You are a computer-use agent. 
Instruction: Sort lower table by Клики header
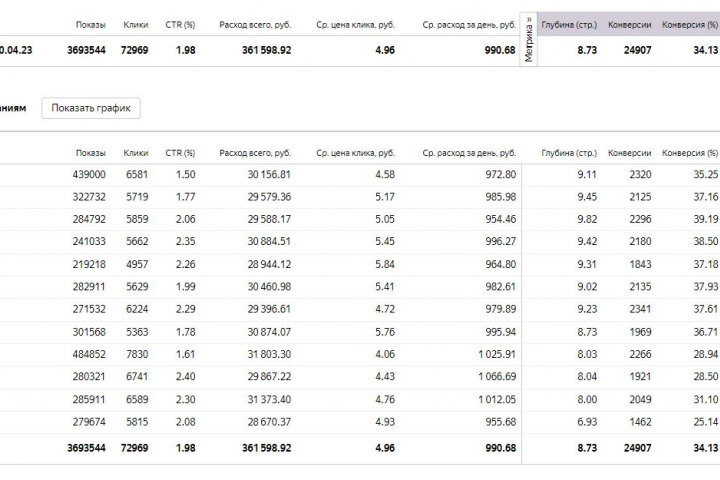136,153
